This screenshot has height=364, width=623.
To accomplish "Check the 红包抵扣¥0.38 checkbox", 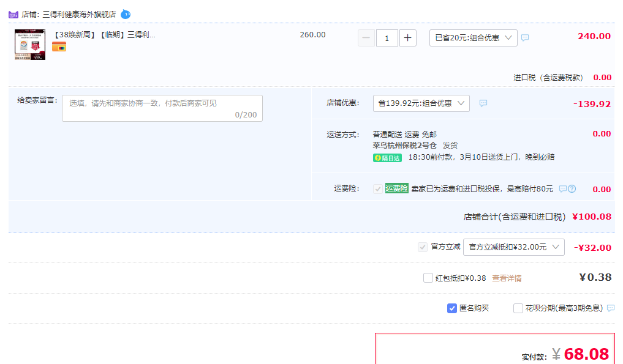I will click(x=428, y=278).
